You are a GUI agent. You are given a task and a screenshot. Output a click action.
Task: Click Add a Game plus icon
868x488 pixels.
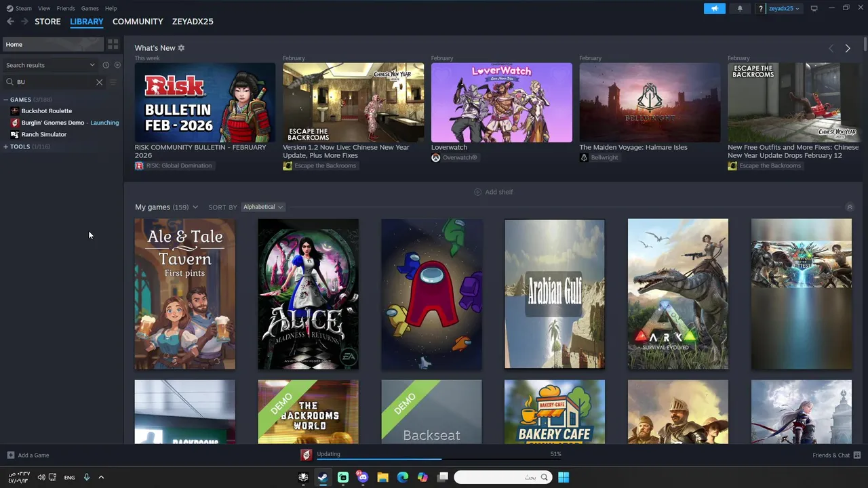click(10, 455)
